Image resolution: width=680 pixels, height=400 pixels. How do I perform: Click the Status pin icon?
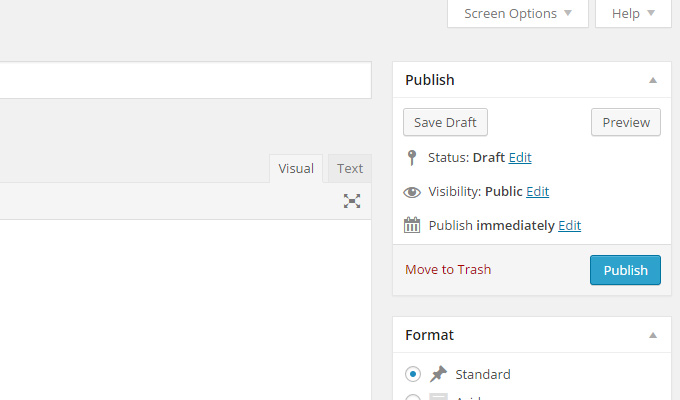[412, 157]
